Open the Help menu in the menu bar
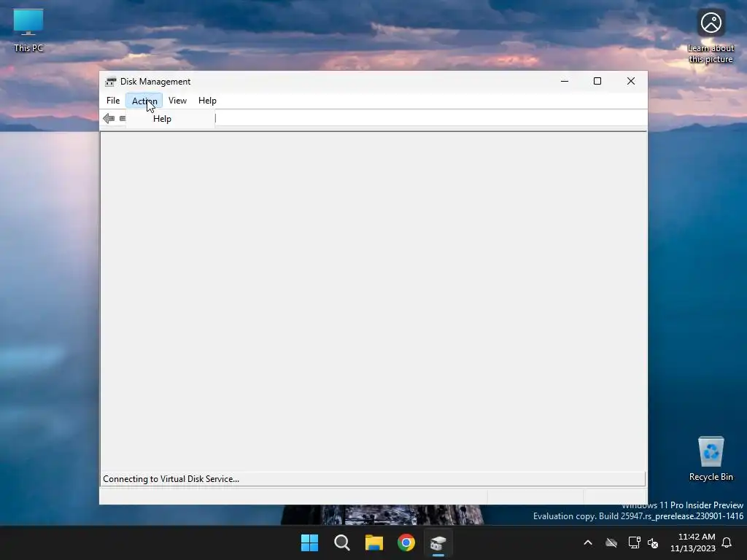The image size is (747, 560). (x=207, y=101)
